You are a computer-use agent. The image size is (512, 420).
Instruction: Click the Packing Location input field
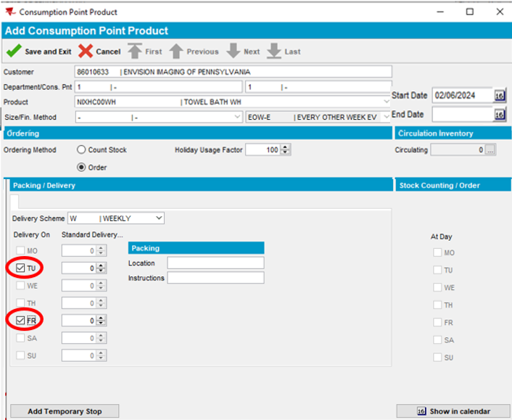(215, 263)
